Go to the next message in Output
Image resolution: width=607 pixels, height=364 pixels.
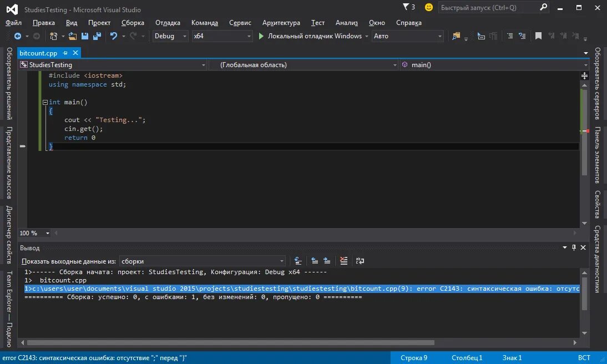[327, 261]
